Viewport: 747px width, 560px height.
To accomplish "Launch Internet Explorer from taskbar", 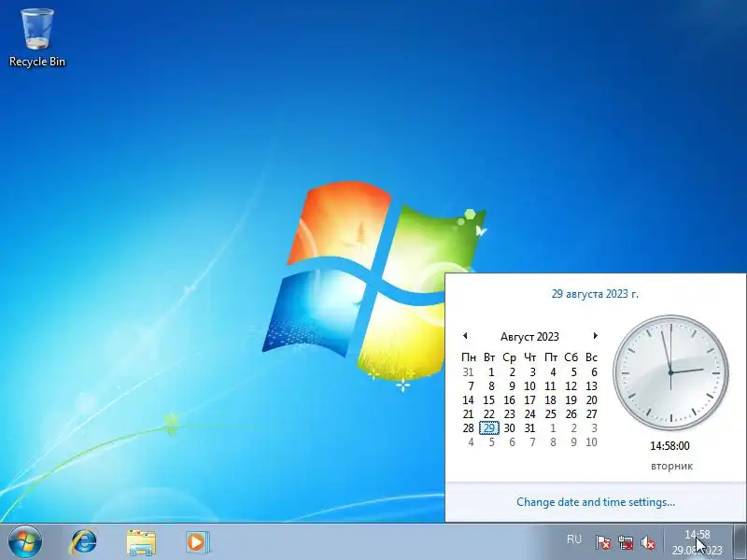I will coord(83,542).
